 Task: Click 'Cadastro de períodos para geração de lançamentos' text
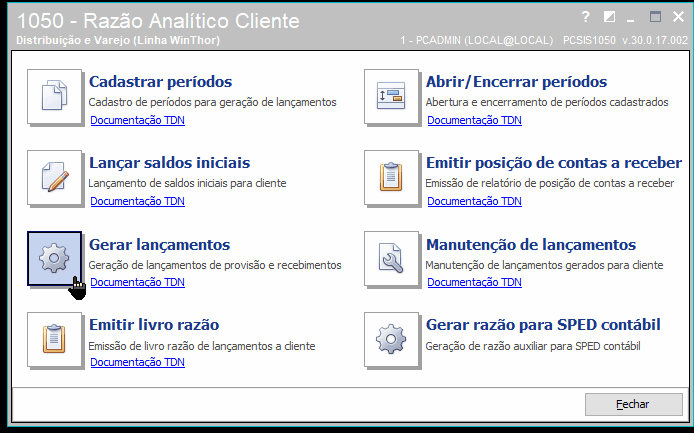(x=212, y=102)
